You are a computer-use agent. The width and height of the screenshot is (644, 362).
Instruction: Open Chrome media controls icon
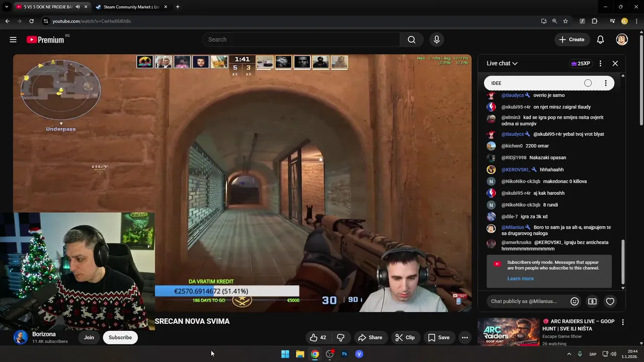click(x=612, y=21)
